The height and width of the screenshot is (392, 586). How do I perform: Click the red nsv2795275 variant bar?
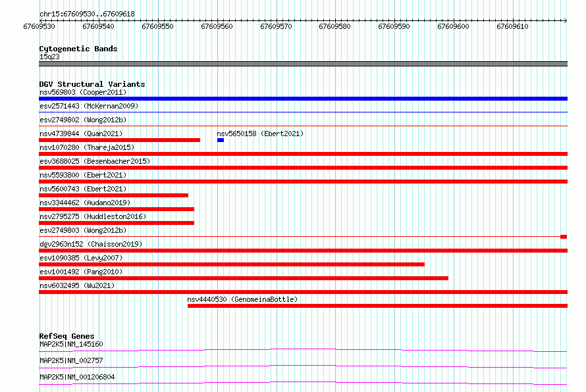tap(117, 223)
